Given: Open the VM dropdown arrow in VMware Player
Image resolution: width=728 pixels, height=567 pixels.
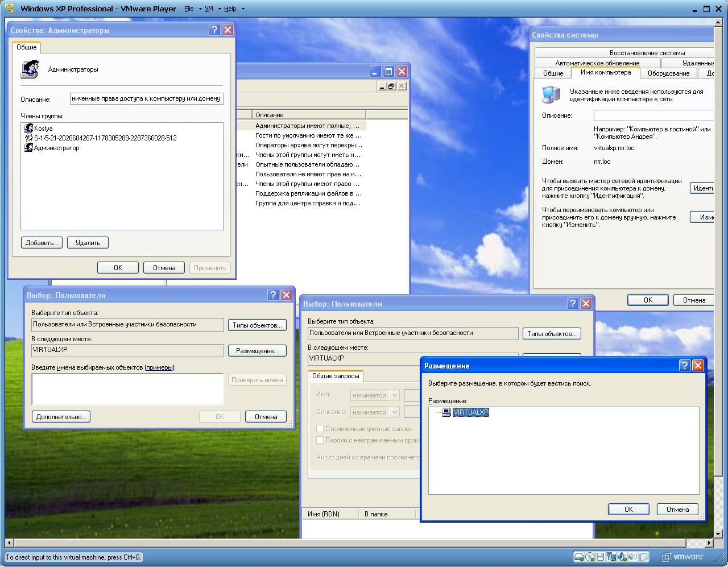Looking at the screenshot, I should [x=219, y=9].
